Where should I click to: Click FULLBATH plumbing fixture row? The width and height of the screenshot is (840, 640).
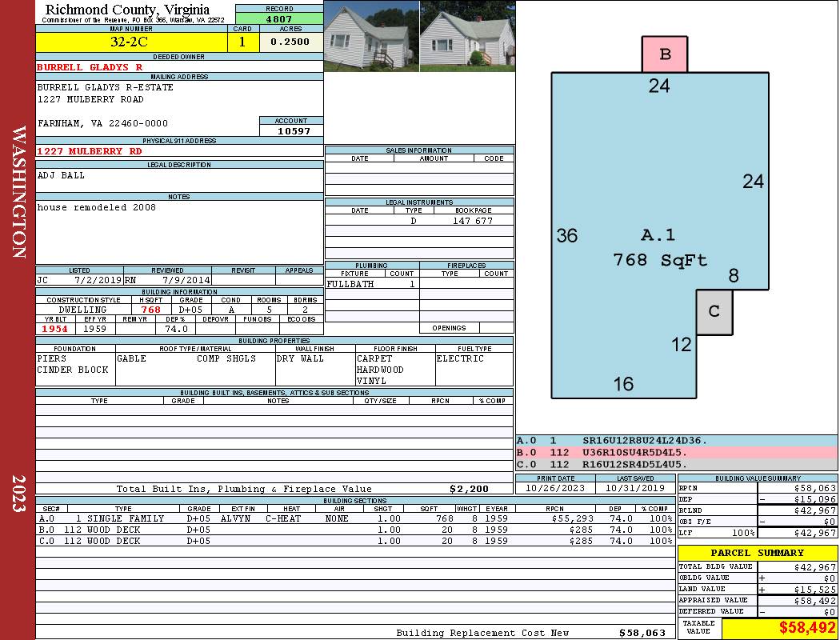pyautogui.click(x=372, y=284)
